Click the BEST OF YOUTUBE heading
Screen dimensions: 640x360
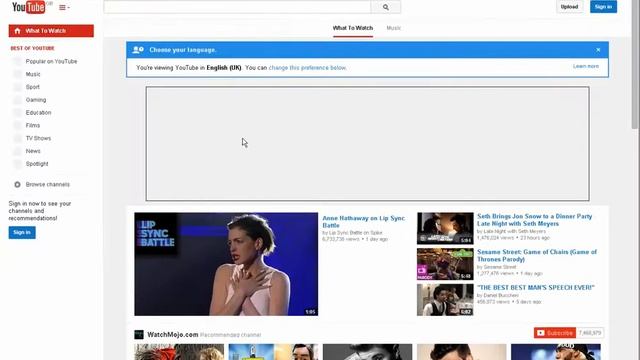(x=32, y=48)
